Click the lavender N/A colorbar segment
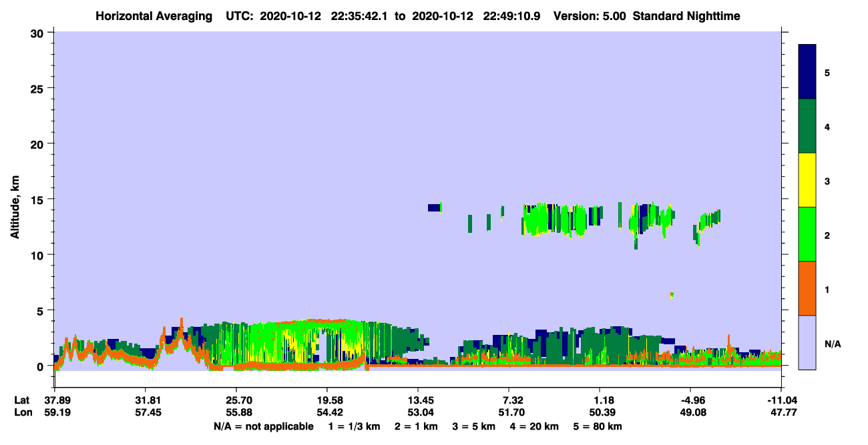 point(807,342)
